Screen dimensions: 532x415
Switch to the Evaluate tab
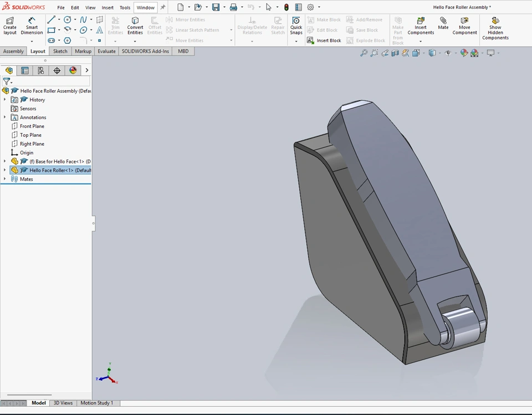[106, 51]
